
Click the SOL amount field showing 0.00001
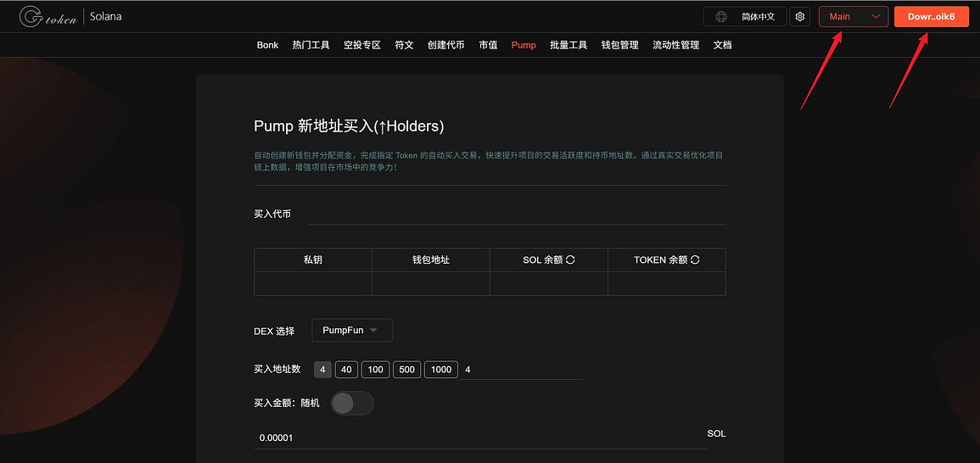click(480, 438)
